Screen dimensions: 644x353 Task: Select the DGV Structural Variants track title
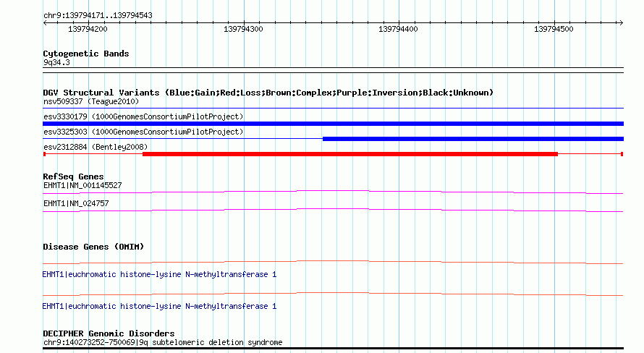pos(268,93)
